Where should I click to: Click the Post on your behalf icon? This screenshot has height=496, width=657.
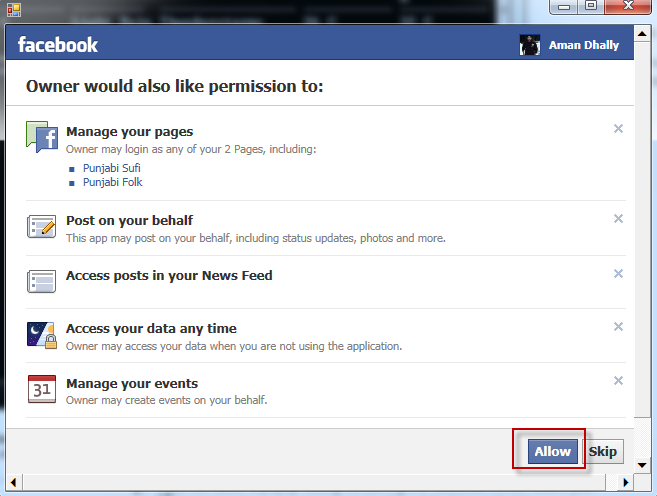click(41, 227)
